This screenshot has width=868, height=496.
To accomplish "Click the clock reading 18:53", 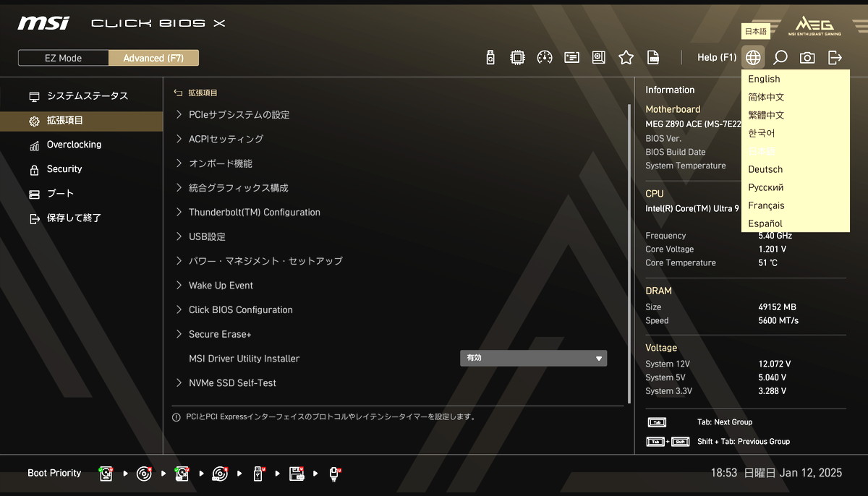I will coord(723,473).
